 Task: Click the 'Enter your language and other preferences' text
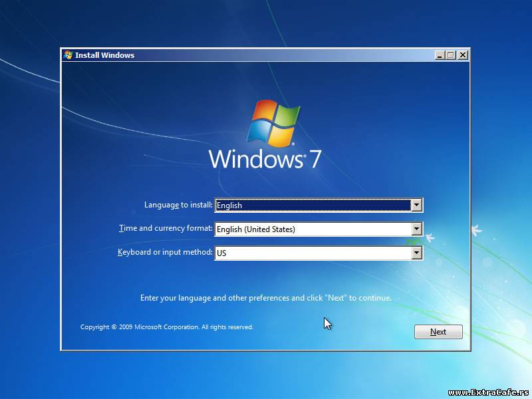pos(266,298)
